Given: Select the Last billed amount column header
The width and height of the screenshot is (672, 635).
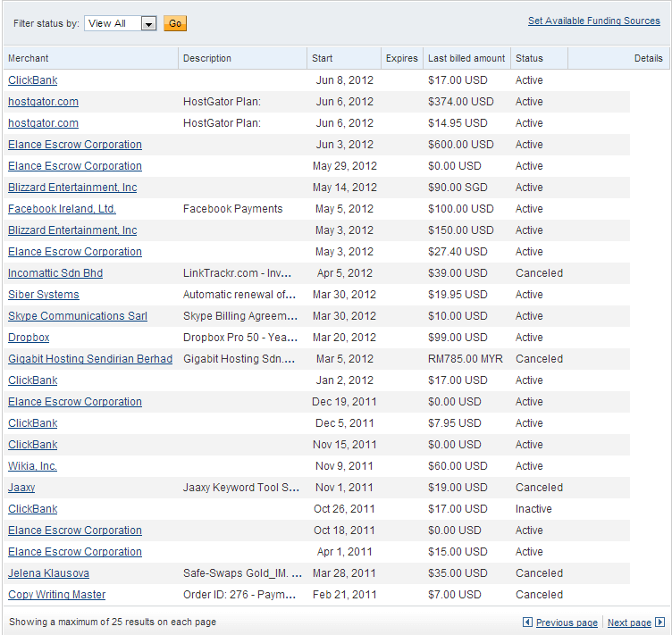Looking at the screenshot, I should click(x=466, y=58).
